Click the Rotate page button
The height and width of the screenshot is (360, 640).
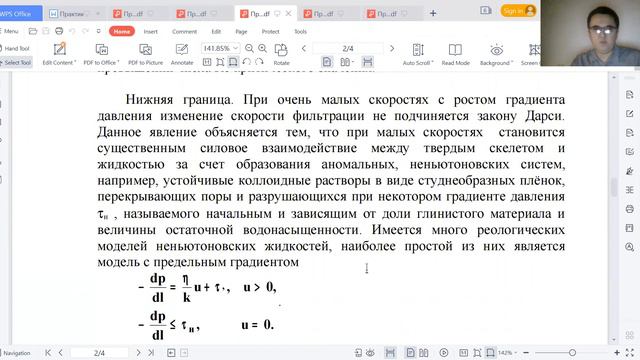[281, 54]
